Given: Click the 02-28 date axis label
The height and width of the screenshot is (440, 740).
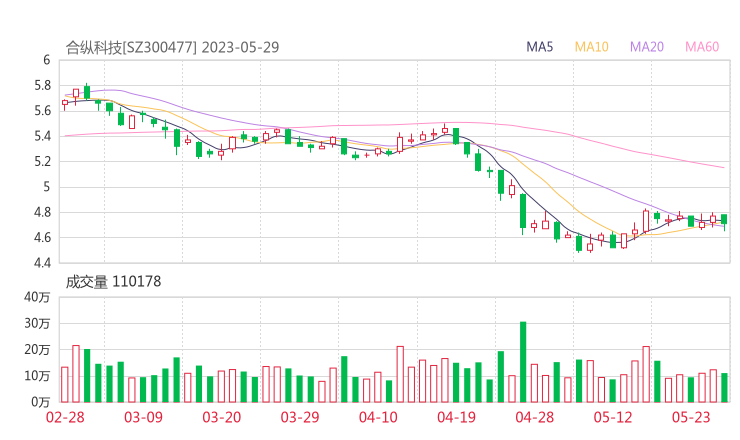Looking at the screenshot, I should click(65, 417).
